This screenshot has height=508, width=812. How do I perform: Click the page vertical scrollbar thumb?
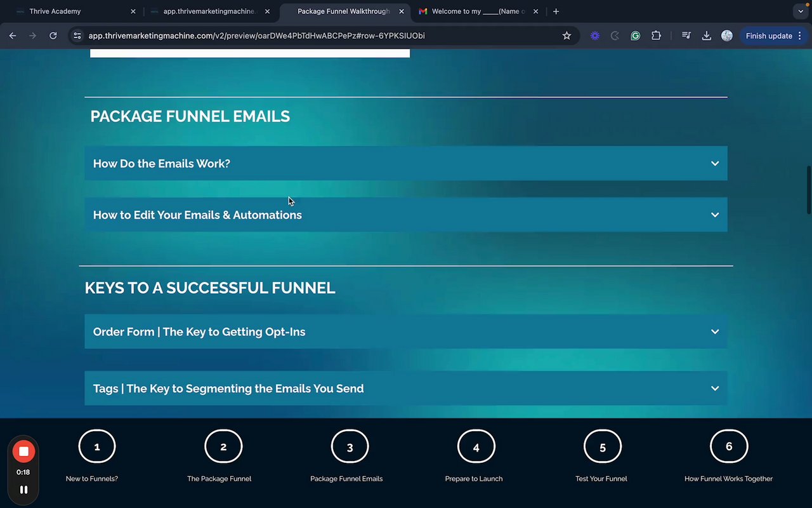click(808, 190)
